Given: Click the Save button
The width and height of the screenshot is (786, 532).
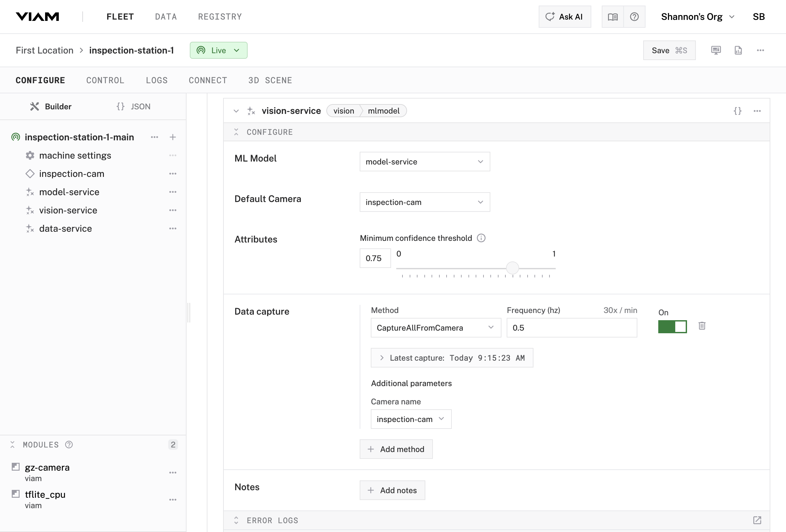Looking at the screenshot, I should point(669,50).
